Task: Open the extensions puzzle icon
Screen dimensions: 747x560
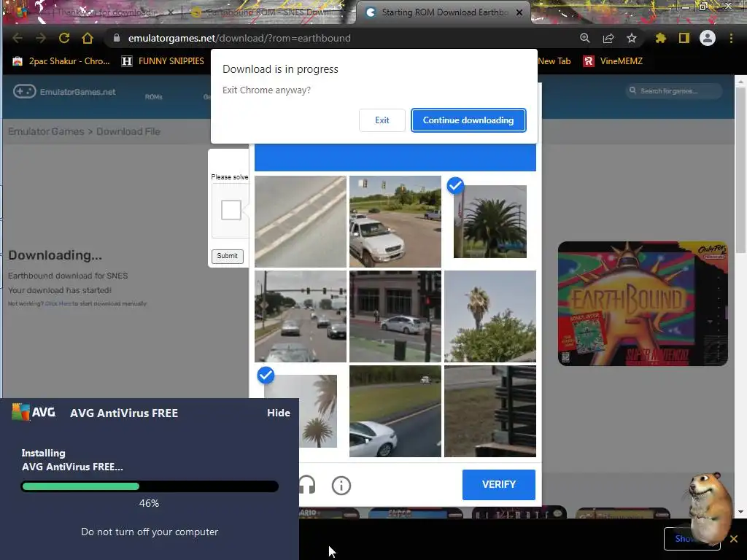Action: 661,38
